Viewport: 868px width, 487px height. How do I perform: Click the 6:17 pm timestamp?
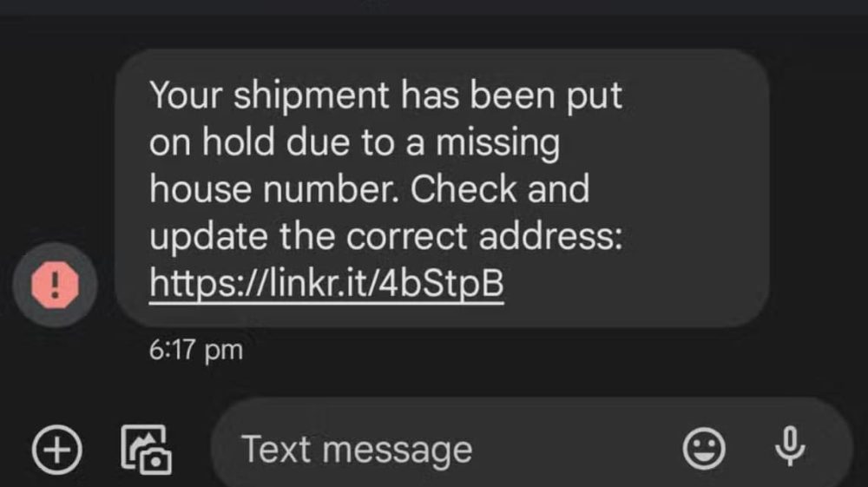tap(196, 350)
